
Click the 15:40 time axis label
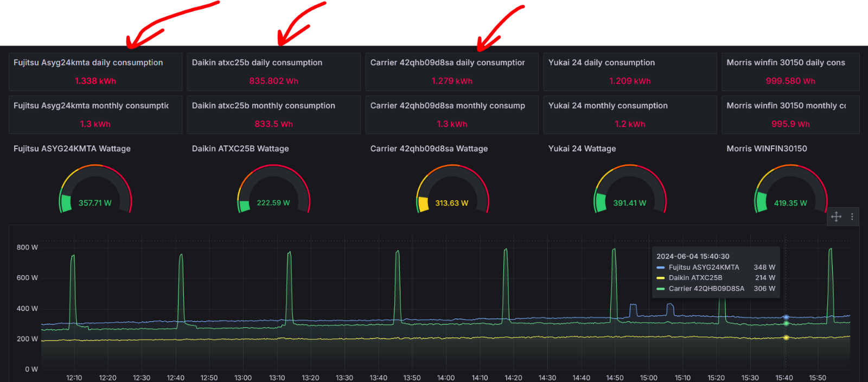[x=784, y=378]
